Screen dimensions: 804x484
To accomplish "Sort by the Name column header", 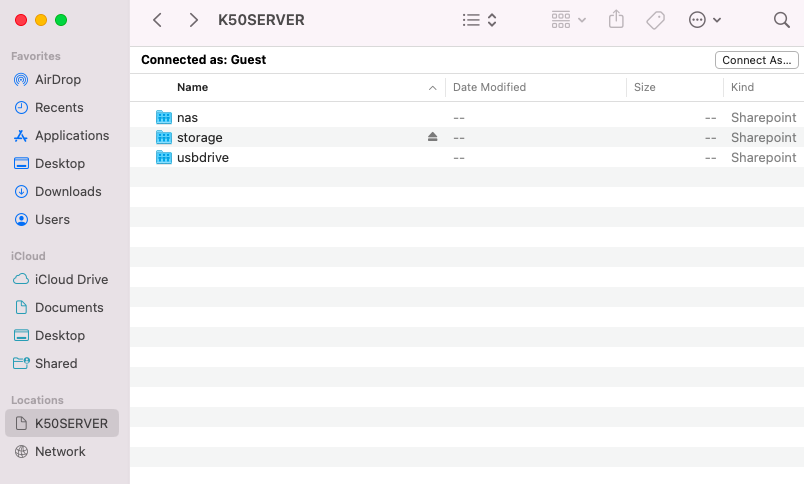I will pos(192,87).
